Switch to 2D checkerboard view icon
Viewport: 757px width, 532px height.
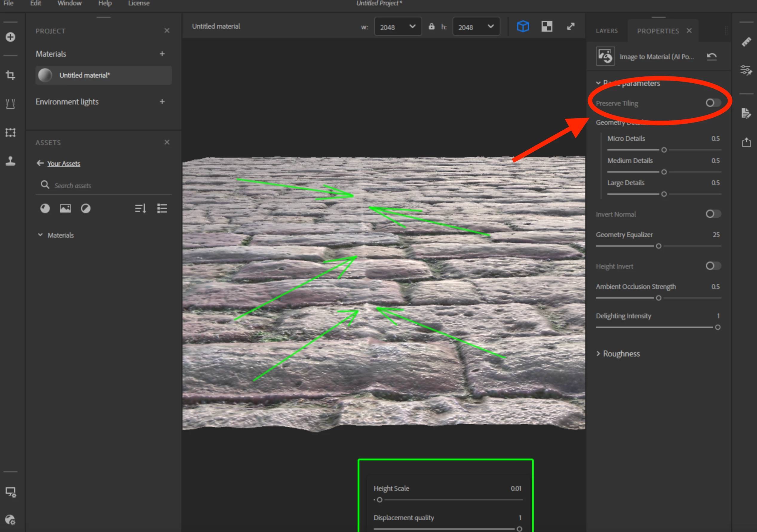click(547, 26)
